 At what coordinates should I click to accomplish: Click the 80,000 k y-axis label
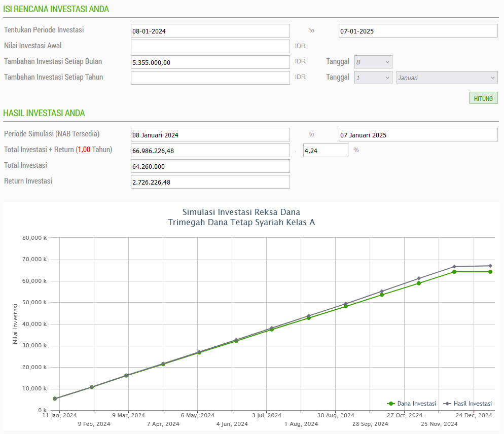click(x=34, y=238)
